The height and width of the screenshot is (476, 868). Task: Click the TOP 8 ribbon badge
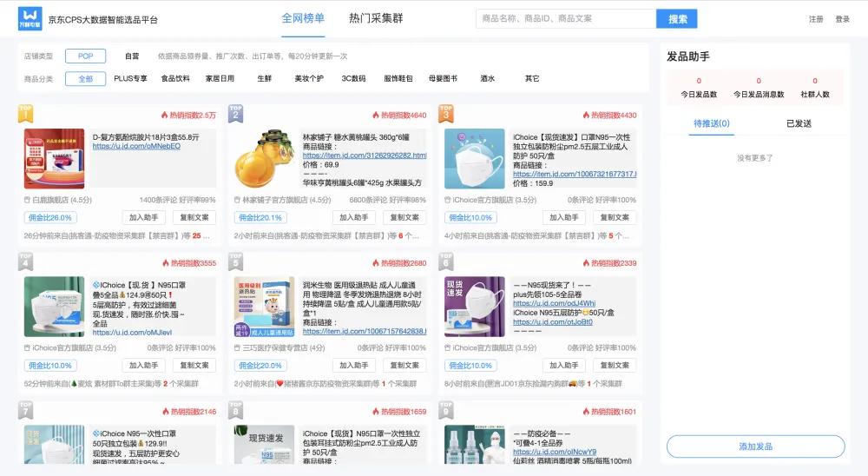(x=236, y=410)
